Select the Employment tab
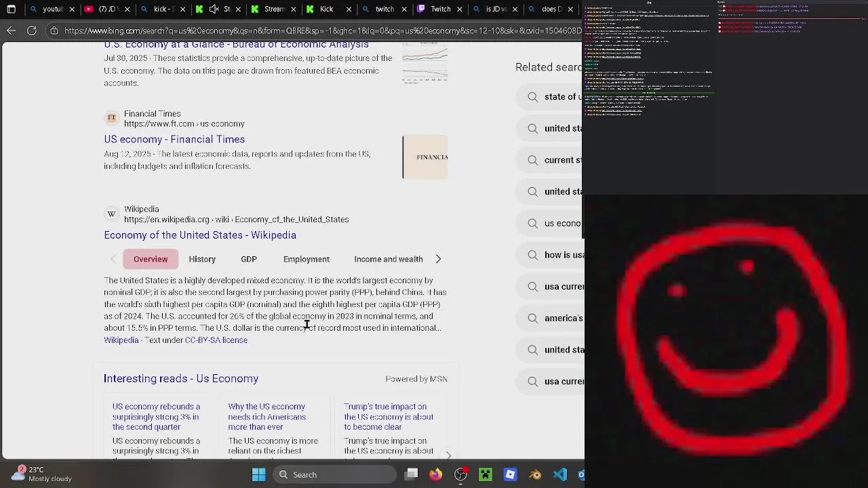 (307, 259)
